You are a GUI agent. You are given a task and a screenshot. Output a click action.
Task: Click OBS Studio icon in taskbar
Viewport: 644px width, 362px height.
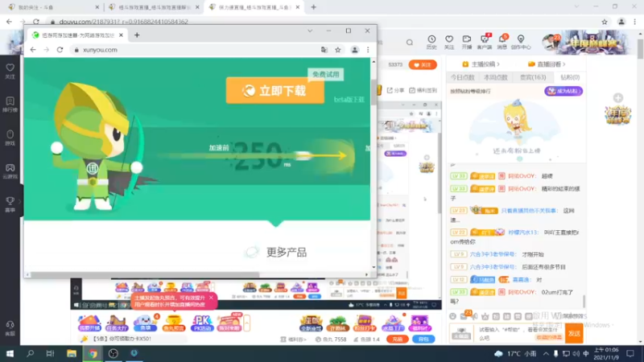(114, 353)
